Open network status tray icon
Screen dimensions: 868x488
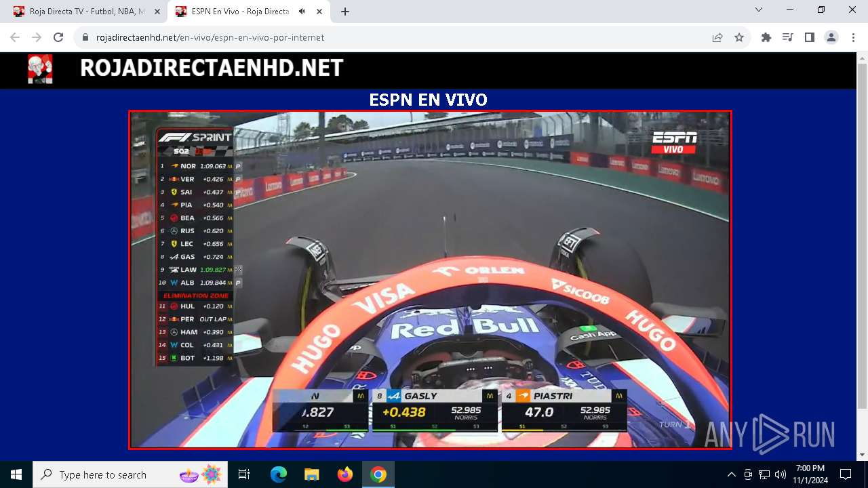pos(764,474)
